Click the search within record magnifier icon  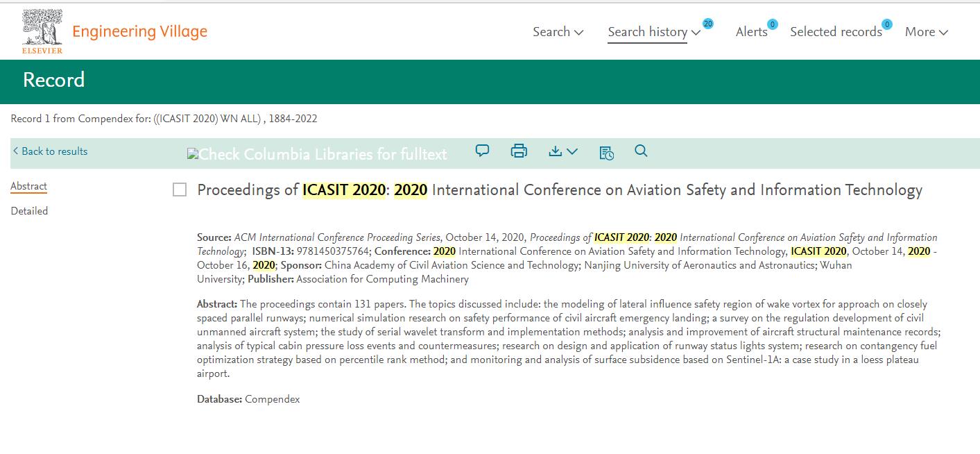click(x=641, y=151)
